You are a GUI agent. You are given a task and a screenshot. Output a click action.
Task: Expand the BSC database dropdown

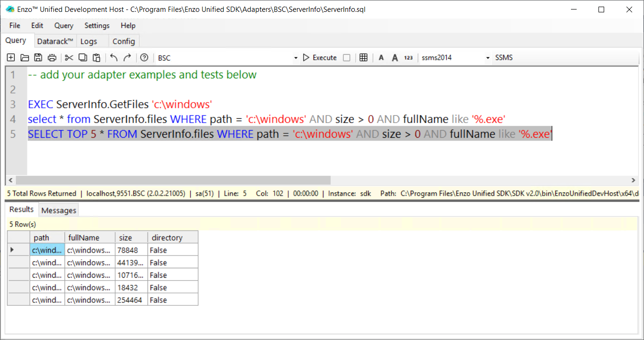click(x=295, y=58)
